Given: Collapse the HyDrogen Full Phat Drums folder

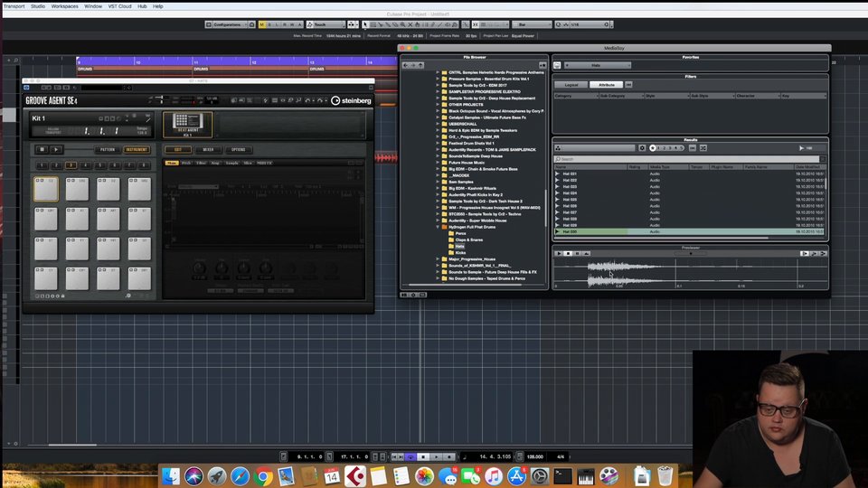Looking at the screenshot, I should 438,227.
